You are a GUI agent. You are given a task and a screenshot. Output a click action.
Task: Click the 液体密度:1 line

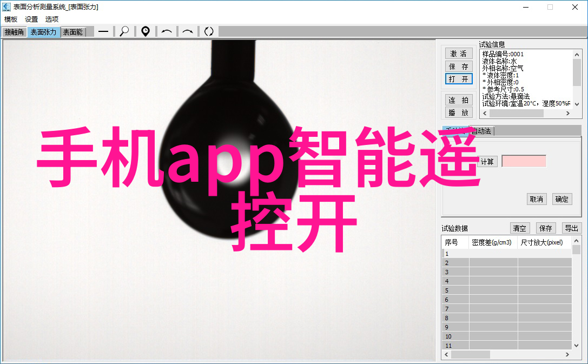pyautogui.click(x=500, y=75)
